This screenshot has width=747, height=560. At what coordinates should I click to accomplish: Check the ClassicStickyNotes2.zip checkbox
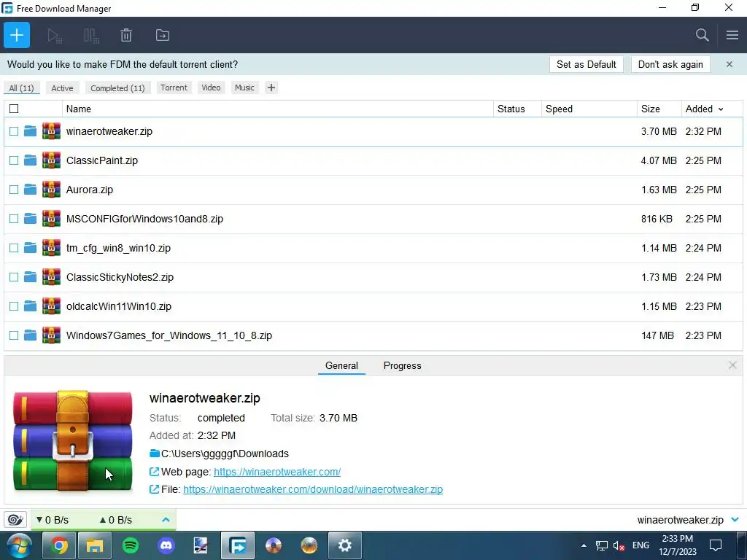14,276
